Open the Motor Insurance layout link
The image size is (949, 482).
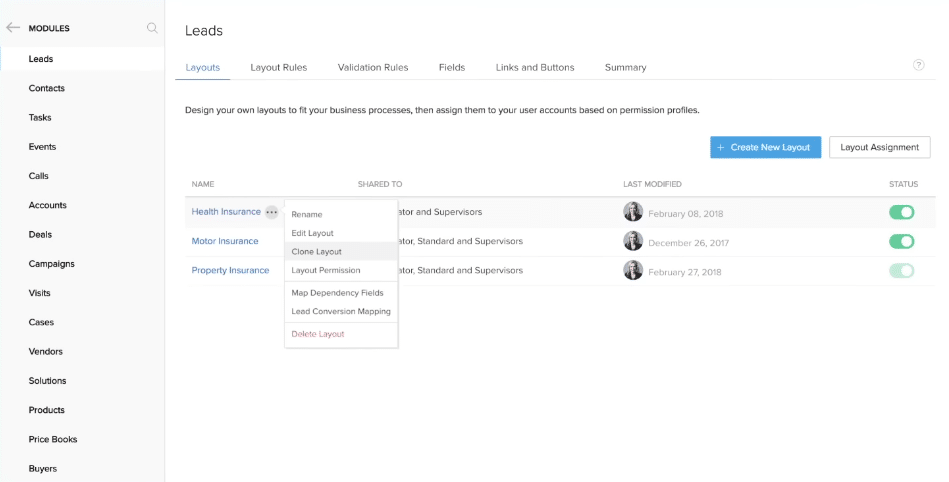[x=225, y=241]
